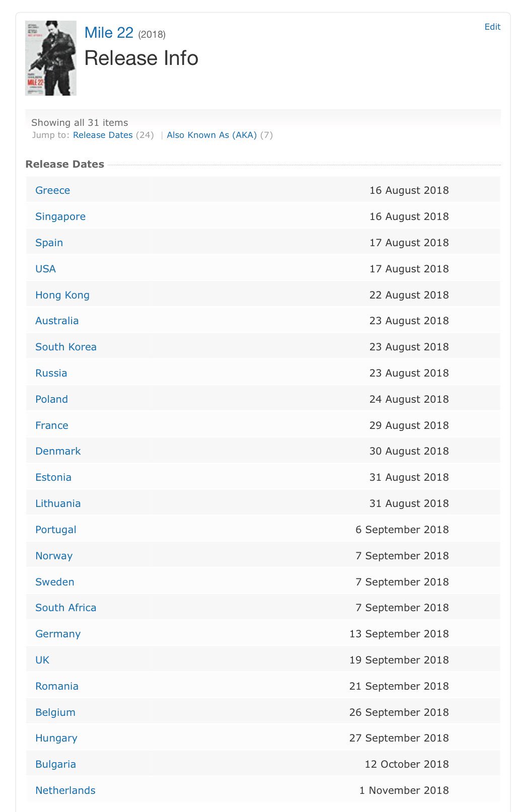Click the Mile 22 title link
The height and width of the screenshot is (812, 518).
pos(109,33)
